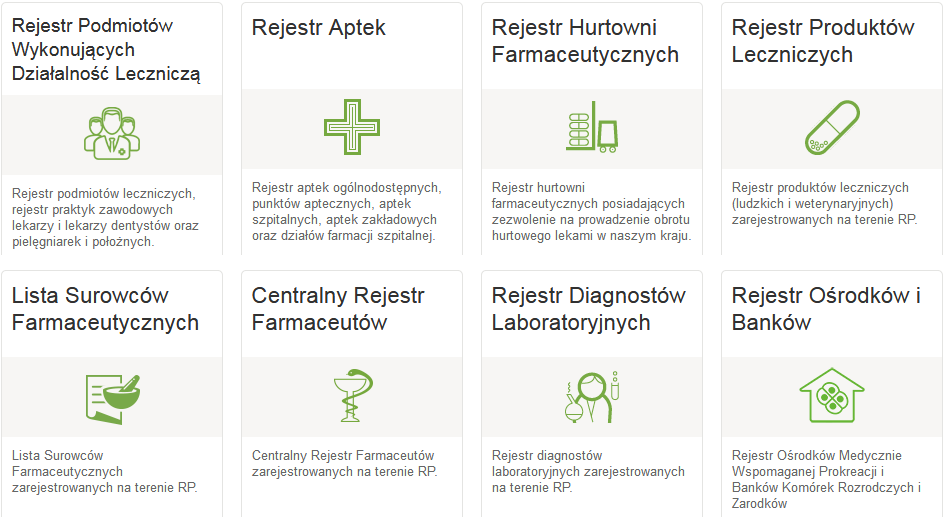Click the mortar and pestle icon

pos(111,396)
